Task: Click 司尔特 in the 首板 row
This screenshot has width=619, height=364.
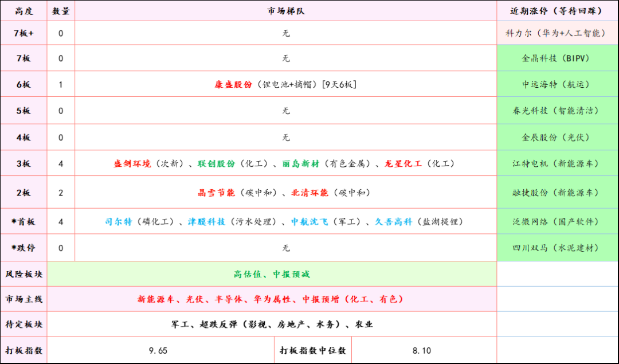Action: click(119, 222)
